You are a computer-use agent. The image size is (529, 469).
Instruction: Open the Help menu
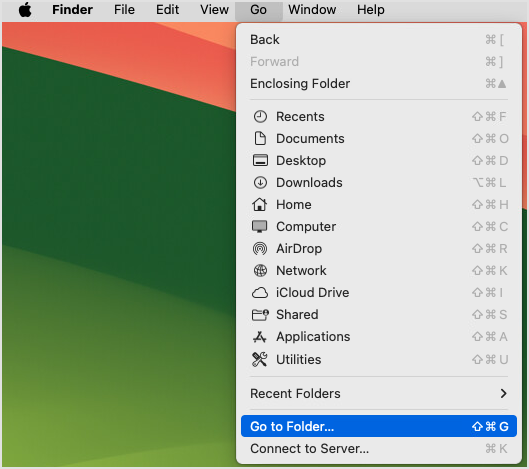pos(371,9)
